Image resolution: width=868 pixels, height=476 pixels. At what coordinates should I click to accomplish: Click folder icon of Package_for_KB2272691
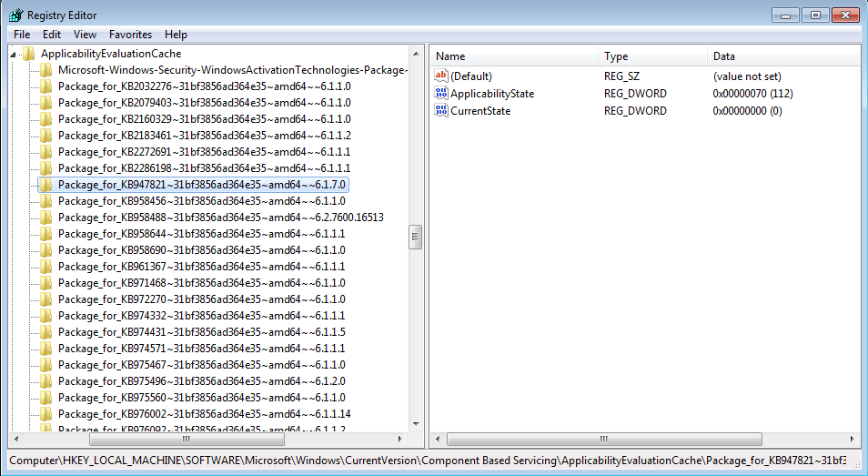(x=46, y=152)
